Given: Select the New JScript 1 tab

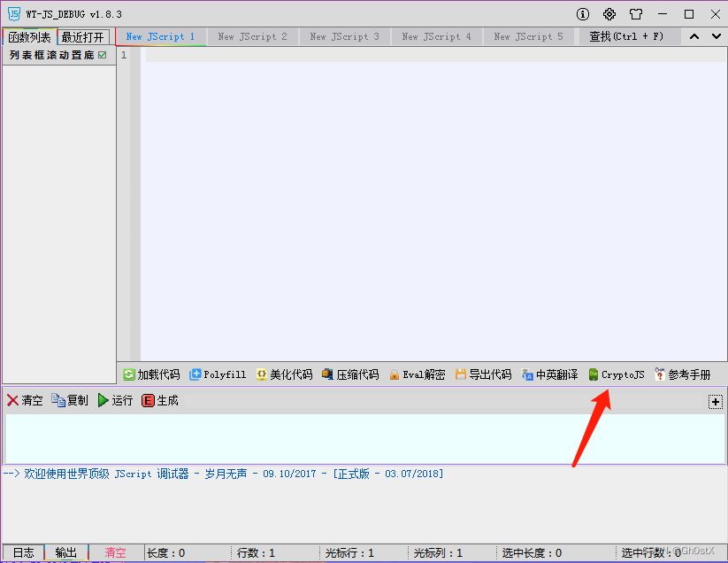Looking at the screenshot, I should (x=160, y=36).
